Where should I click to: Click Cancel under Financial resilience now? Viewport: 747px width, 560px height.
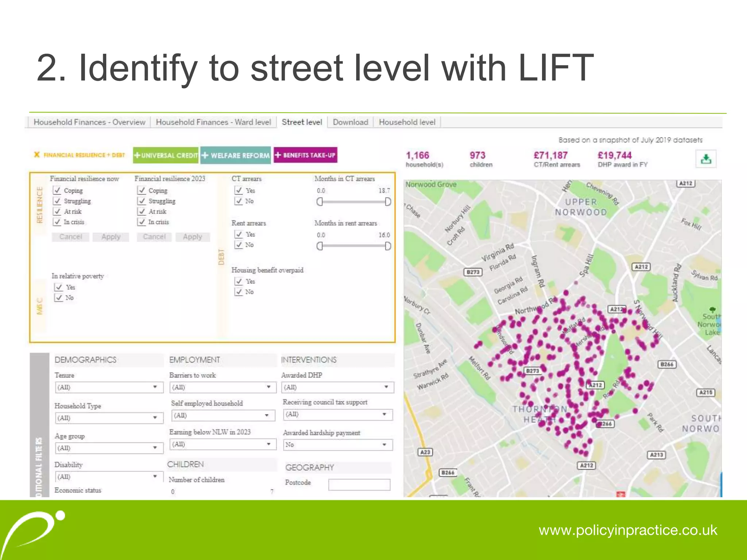[71, 237]
